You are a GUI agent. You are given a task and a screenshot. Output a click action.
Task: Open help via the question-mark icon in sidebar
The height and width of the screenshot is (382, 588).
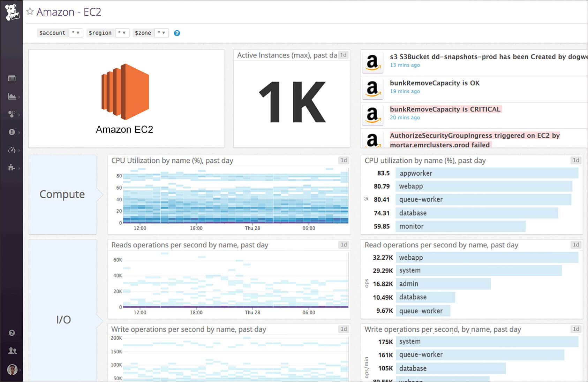click(x=12, y=333)
